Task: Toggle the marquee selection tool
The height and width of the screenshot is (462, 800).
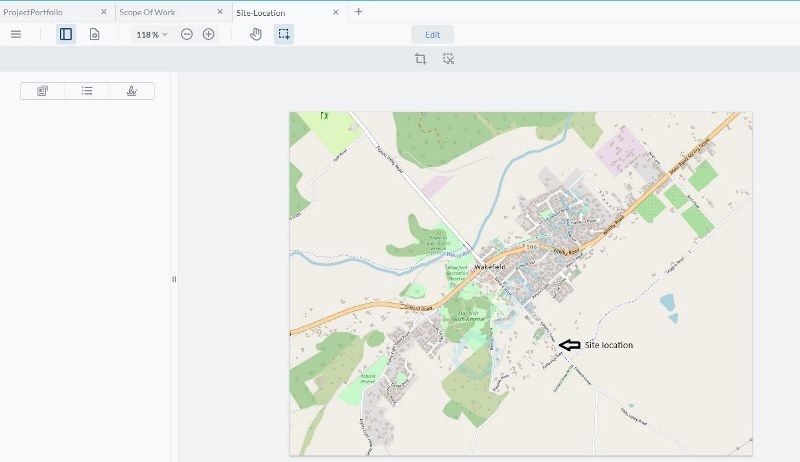Action: [284, 34]
